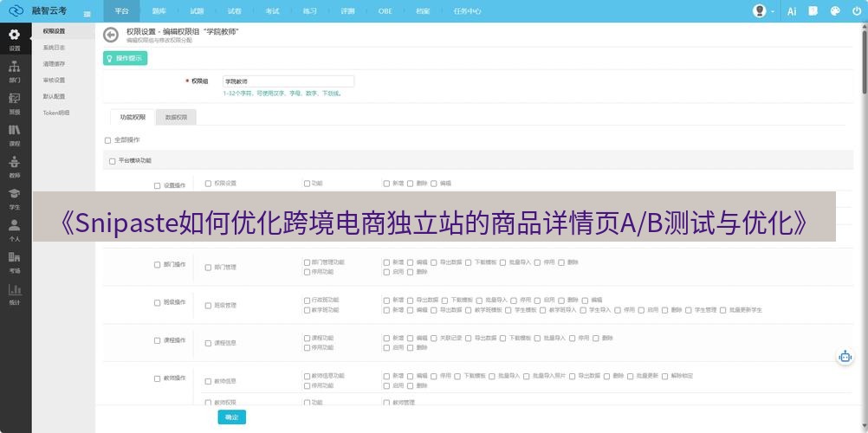868x433 pixels.
Task: Open the 教师 sidebar icon
Action: [15, 166]
